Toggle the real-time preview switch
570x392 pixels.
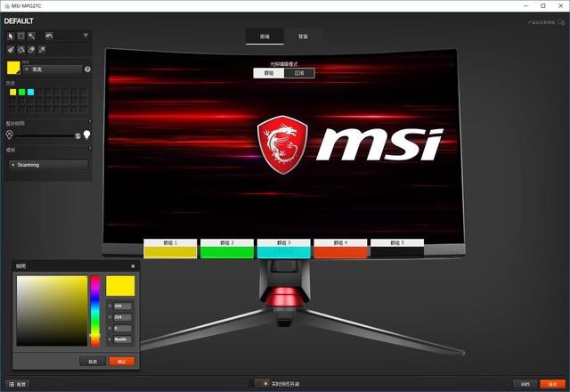coord(261,384)
